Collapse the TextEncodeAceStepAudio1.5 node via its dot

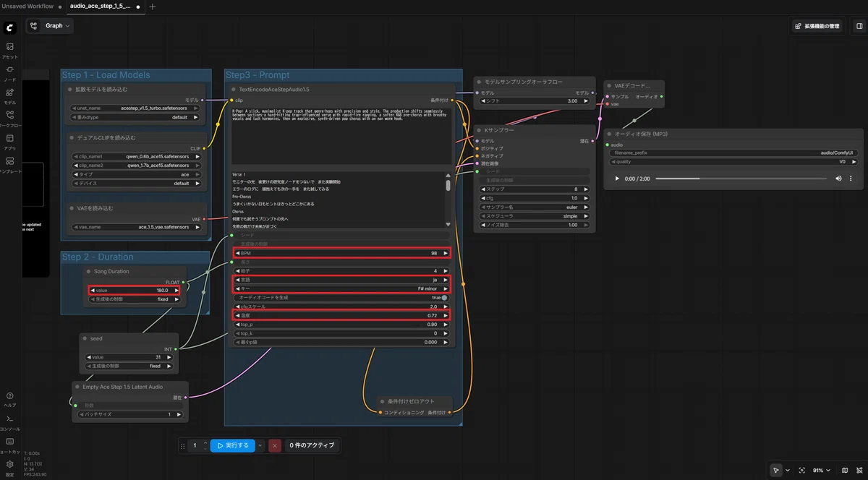point(234,90)
